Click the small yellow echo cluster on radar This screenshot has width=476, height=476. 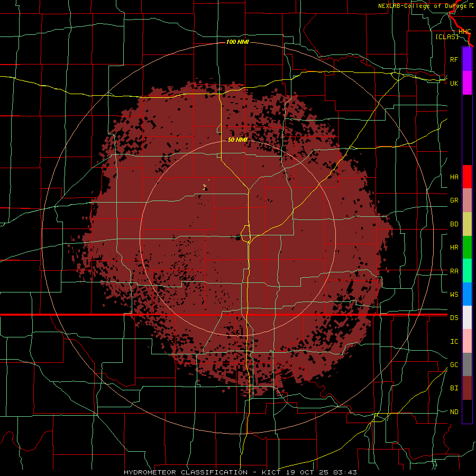coord(206,186)
